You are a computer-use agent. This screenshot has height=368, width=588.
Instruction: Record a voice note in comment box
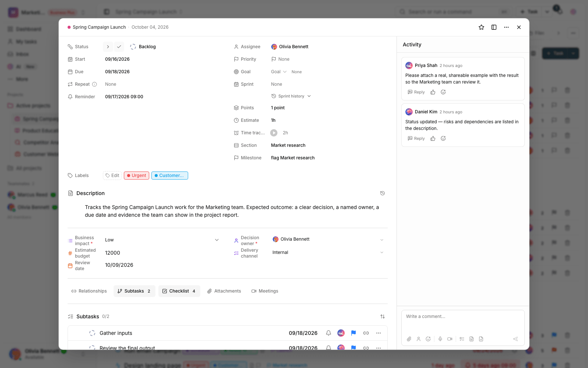tap(440, 339)
